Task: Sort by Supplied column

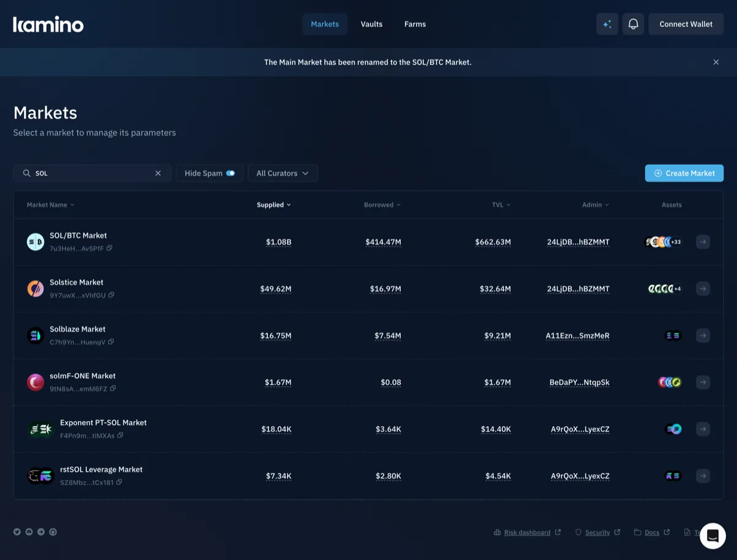Action: coord(274,204)
